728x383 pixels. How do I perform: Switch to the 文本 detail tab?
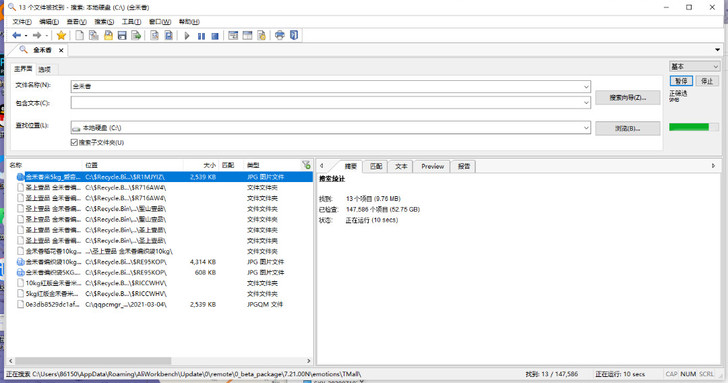coord(401,166)
